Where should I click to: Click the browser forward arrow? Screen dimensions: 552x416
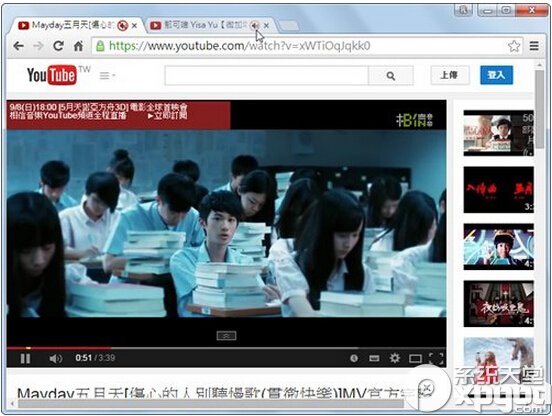38,46
